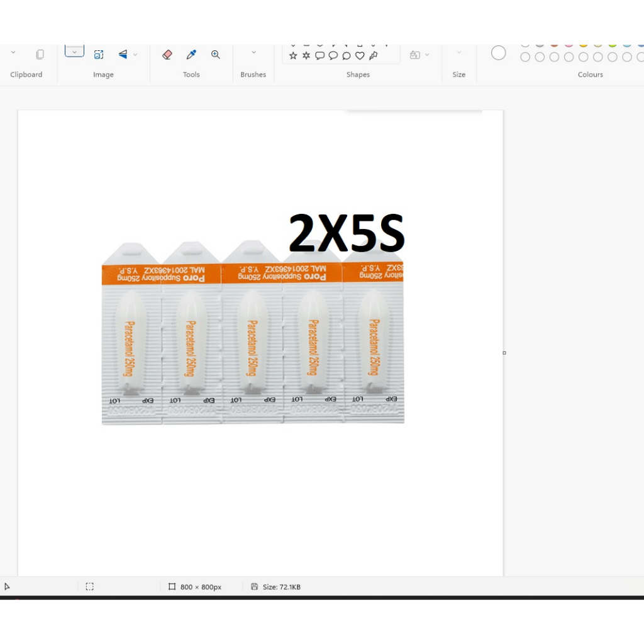The width and height of the screenshot is (644, 644).
Task: Select the lightning bolt shape
Action: tap(374, 56)
